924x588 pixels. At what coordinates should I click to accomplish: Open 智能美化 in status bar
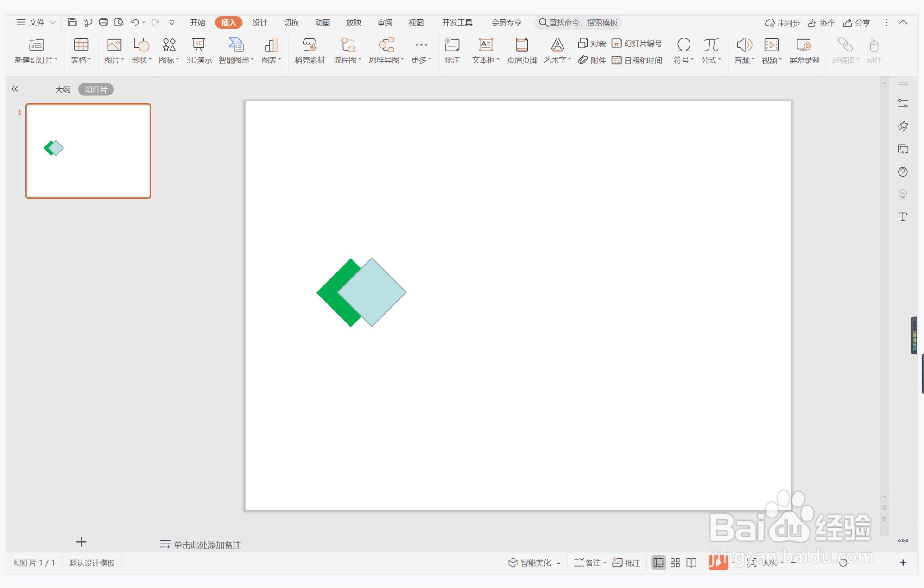[534, 563]
